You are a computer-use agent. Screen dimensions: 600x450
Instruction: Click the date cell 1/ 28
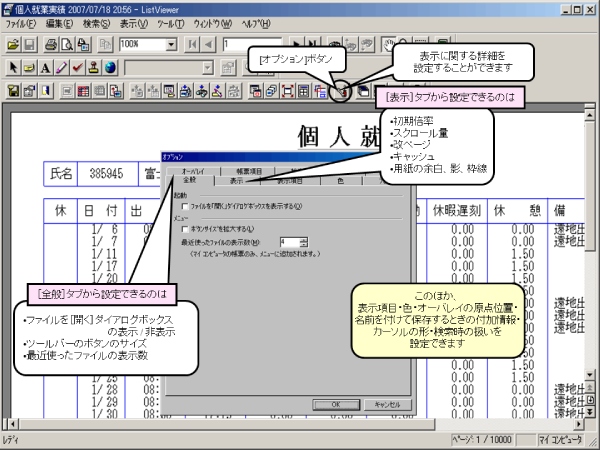point(105,390)
